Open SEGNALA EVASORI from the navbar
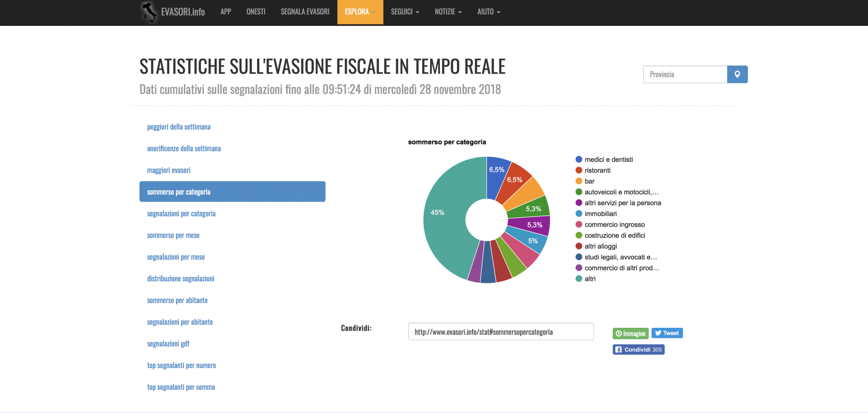This screenshot has height=413, width=868. (x=305, y=12)
